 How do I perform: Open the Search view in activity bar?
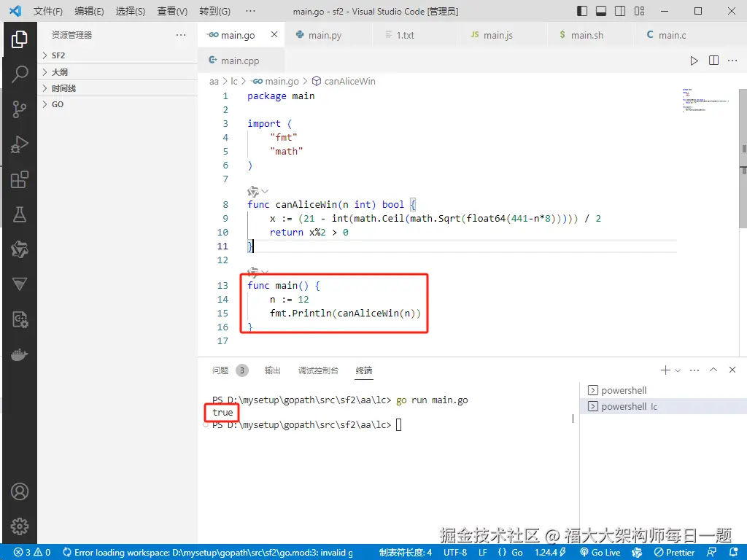click(20, 74)
